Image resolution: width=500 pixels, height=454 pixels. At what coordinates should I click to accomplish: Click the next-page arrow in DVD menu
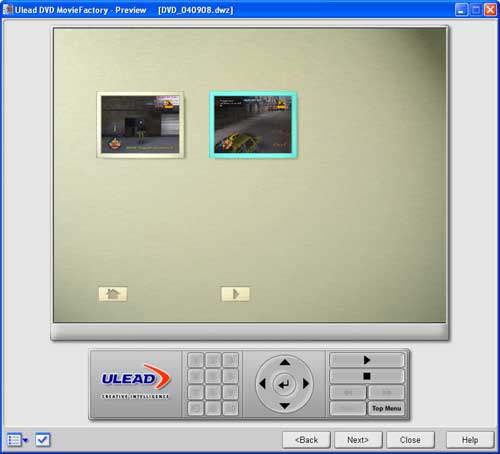coord(235,294)
